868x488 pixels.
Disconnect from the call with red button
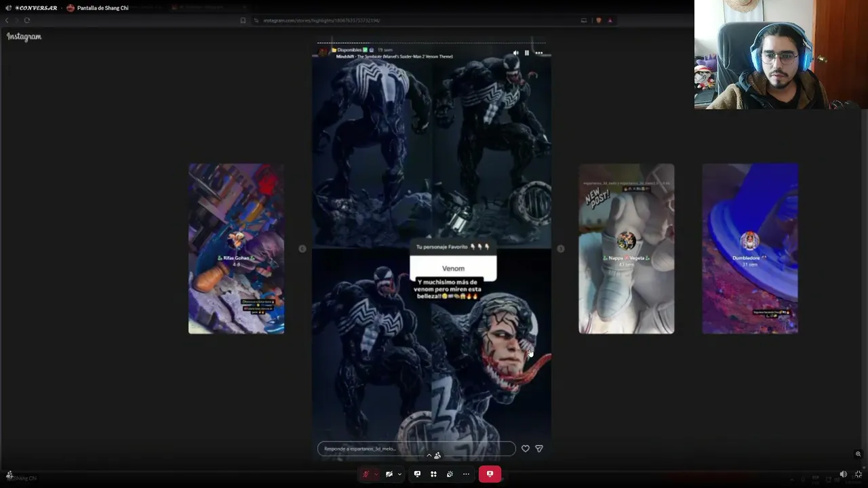[490, 474]
